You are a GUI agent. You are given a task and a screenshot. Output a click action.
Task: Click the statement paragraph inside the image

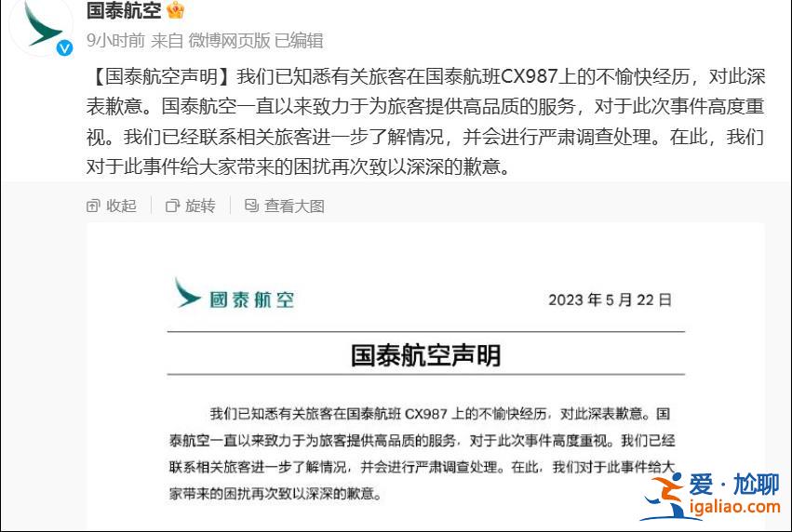[x=423, y=453]
